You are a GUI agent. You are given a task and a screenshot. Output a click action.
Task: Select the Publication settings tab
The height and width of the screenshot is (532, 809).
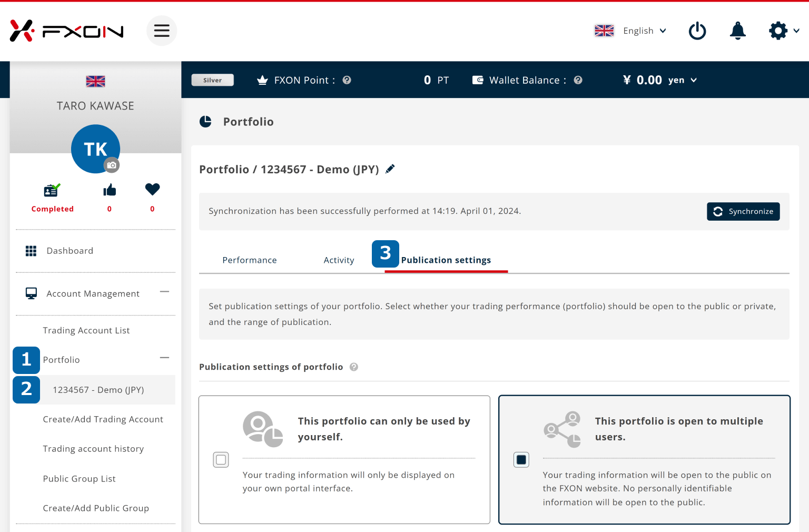point(446,260)
